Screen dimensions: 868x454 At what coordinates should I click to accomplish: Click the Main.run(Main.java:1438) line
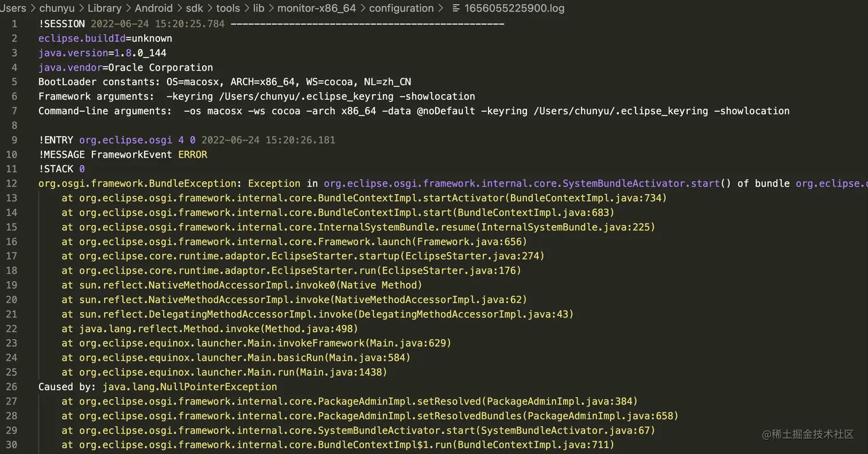click(x=224, y=372)
